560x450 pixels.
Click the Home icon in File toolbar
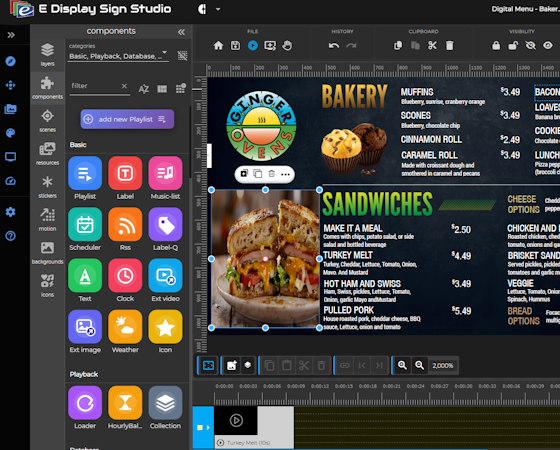(x=218, y=46)
